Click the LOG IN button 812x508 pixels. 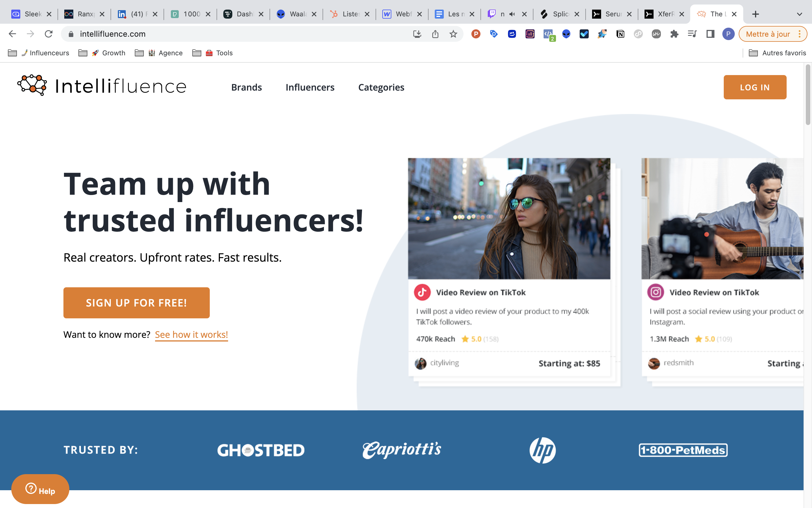pos(755,87)
